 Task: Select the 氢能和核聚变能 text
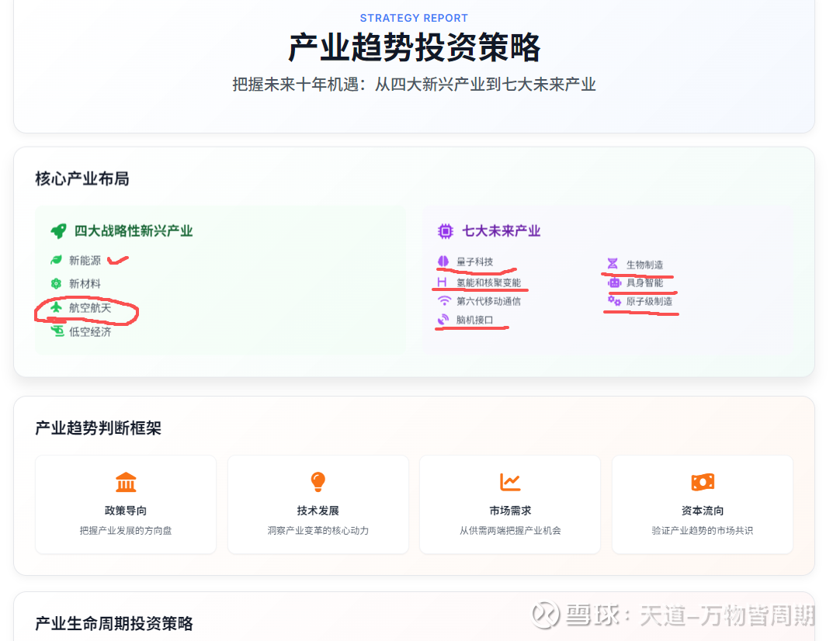488,282
